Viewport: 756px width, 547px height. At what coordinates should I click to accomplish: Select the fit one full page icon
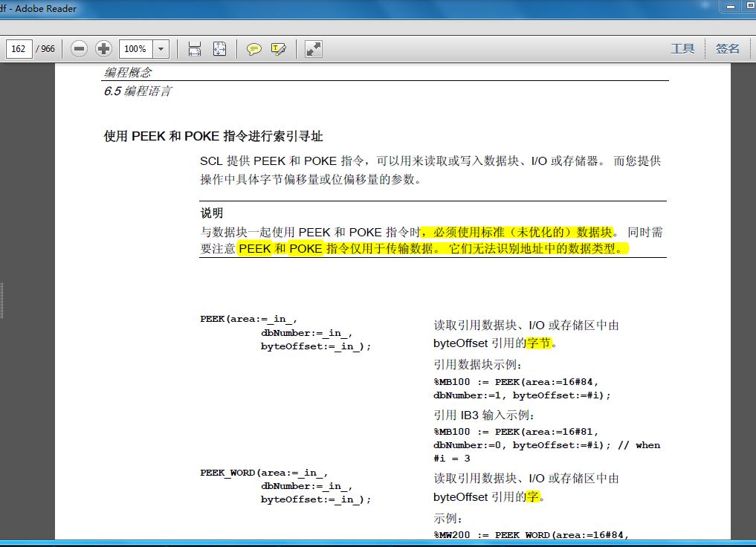click(x=220, y=49)
